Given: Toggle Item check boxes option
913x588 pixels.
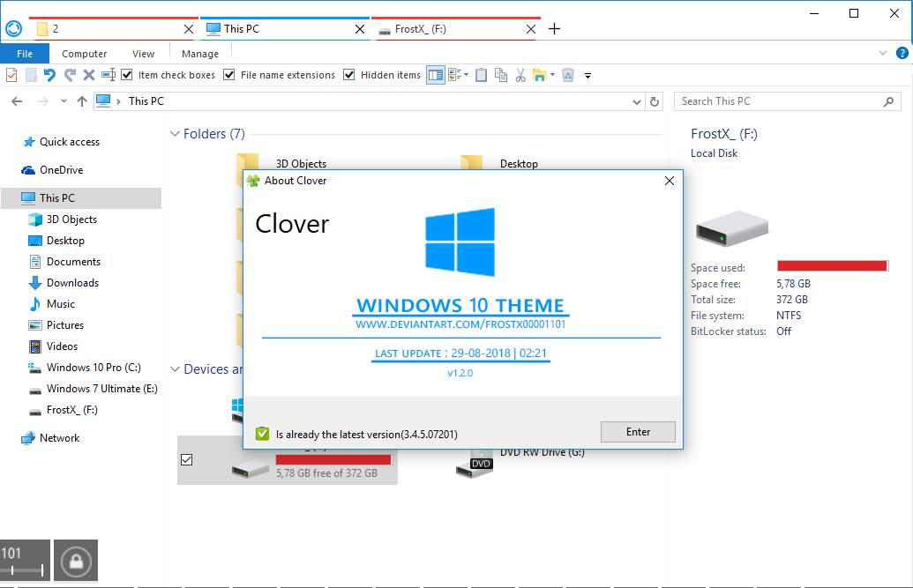Looking at the screenshot, I should click(127, 75).
